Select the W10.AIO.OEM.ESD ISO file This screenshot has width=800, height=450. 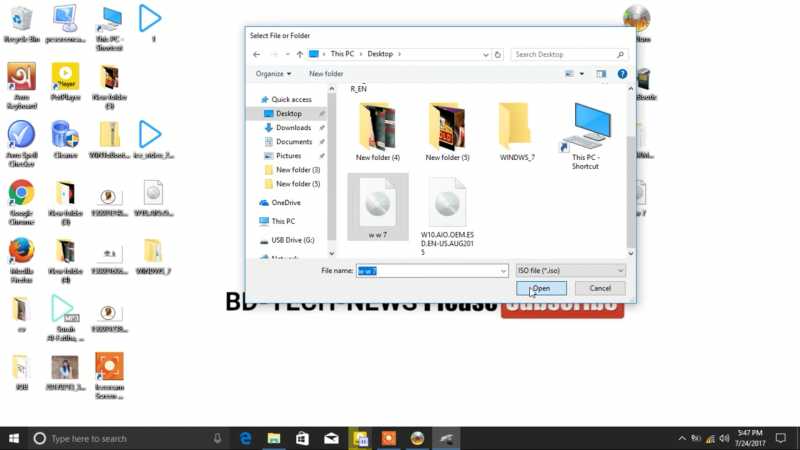447,215
